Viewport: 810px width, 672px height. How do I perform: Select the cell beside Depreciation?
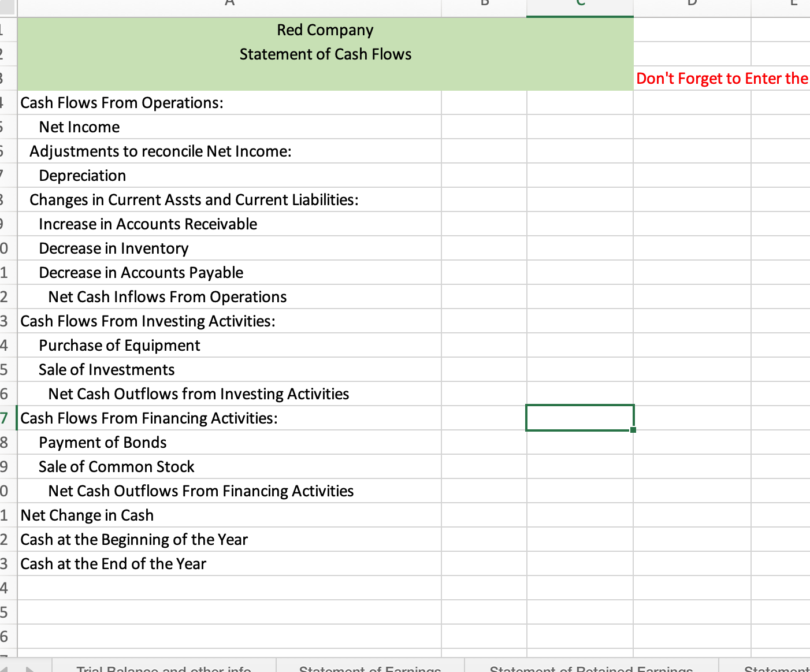[x=484, y=175]
